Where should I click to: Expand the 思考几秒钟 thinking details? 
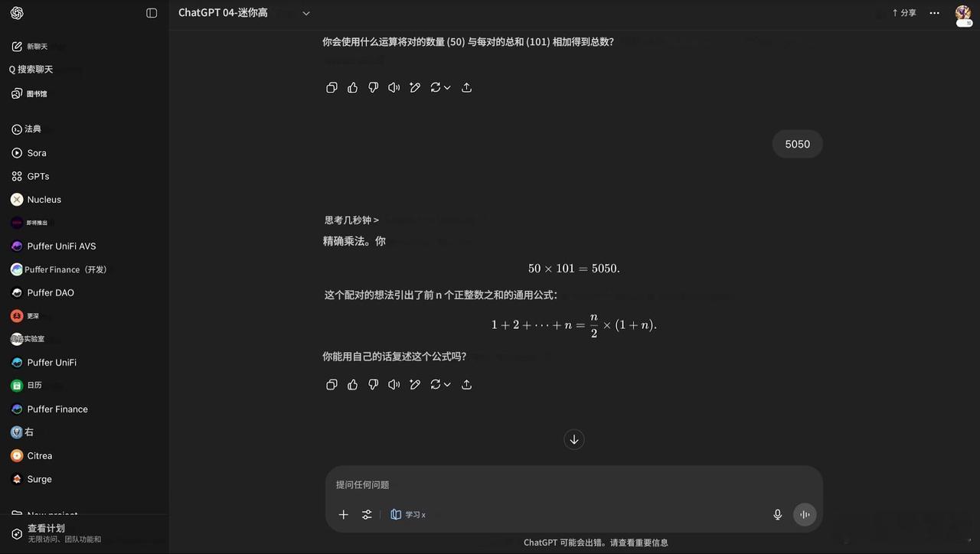point(351,220)
